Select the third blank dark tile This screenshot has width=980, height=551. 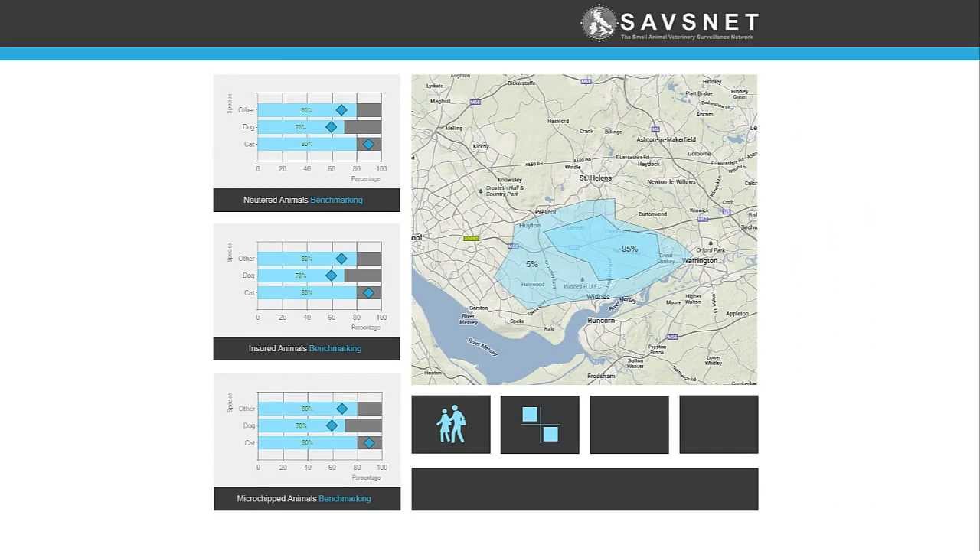pyautogui.click(x=629, y=425)
